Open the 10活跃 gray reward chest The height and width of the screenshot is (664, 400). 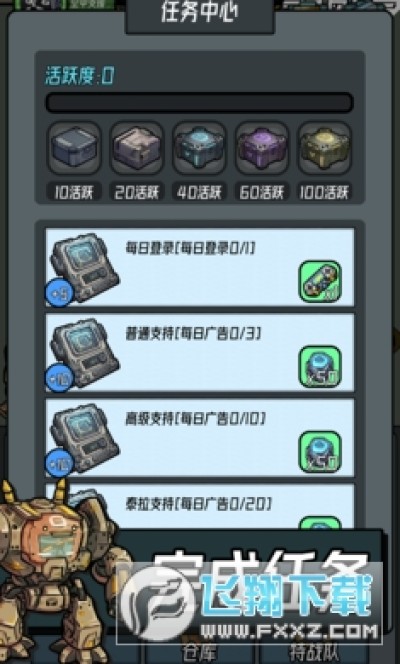pos(74,148)
